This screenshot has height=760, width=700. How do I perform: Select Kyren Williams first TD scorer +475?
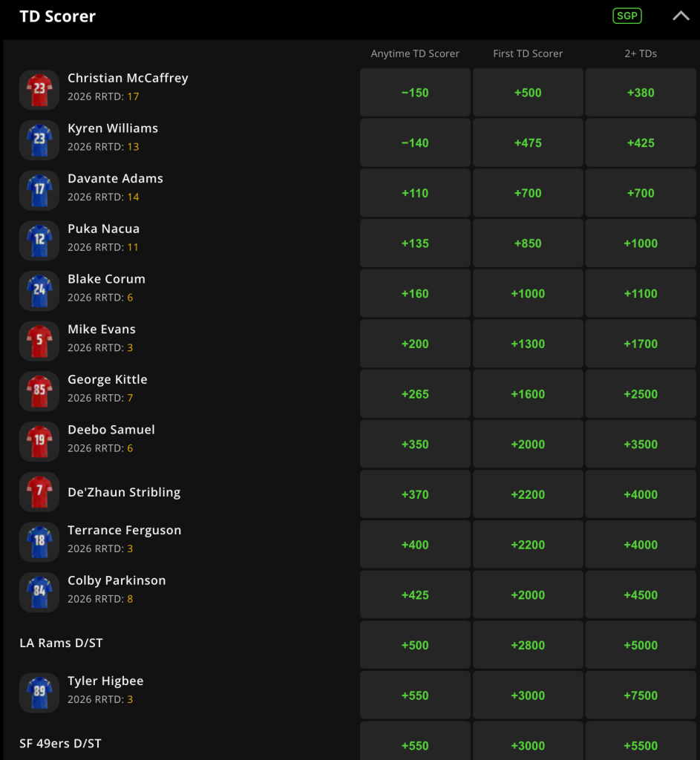(528, 142)
